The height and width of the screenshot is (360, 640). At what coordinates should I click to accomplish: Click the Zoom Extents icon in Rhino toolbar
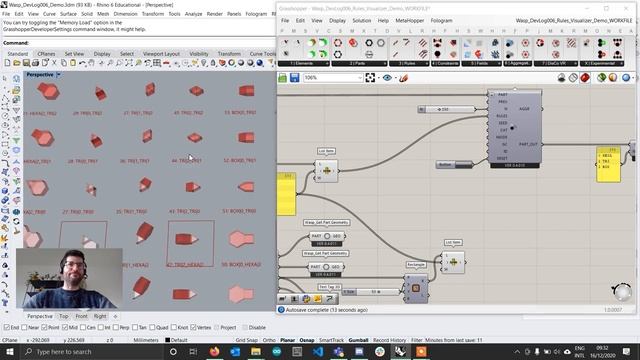[x=129, y=63]
